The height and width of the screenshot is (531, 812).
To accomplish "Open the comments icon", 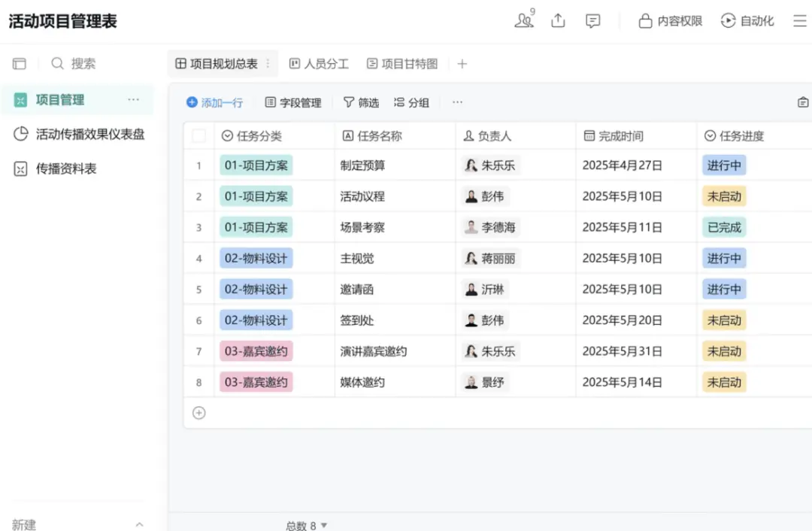I will click(x=592, y=20).
